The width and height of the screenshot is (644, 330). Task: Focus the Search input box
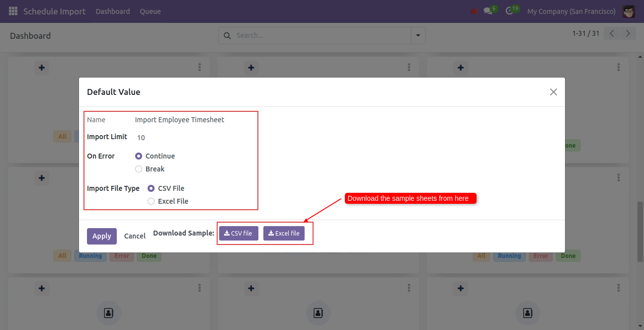point(322,35)
